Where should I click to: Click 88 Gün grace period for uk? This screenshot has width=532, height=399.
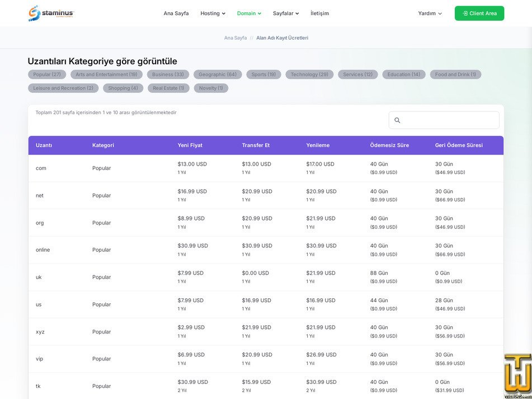(379, 273)
